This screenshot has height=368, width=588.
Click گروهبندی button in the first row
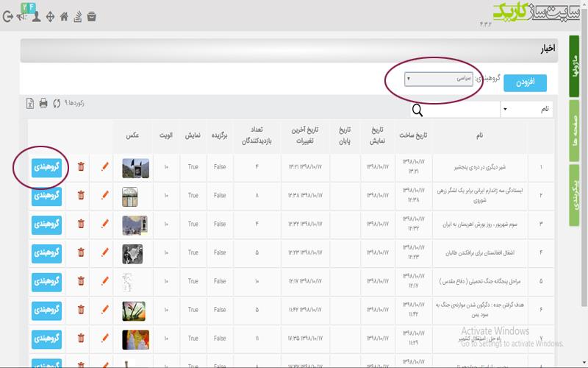[x=46, y=167]
